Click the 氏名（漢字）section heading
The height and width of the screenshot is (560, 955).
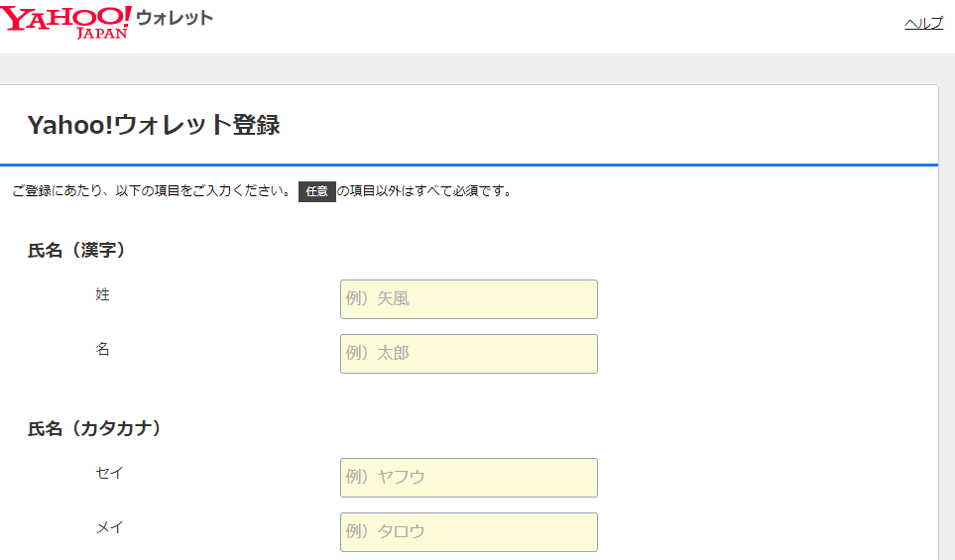coord(76,250)
